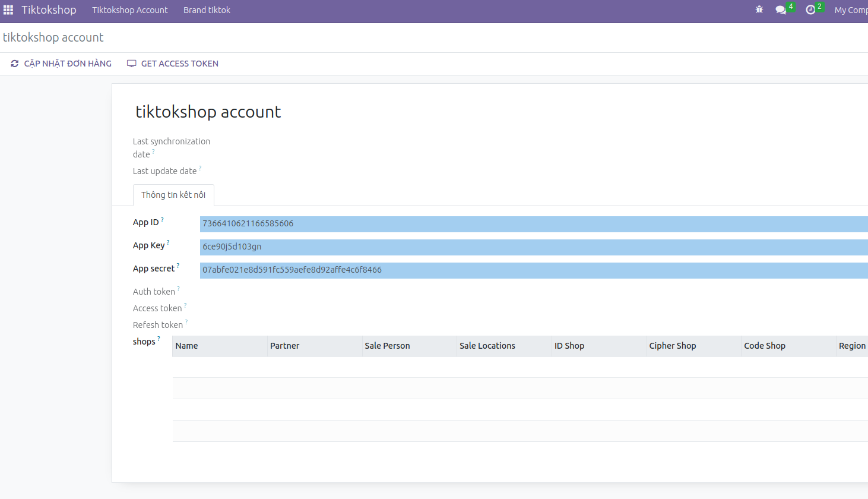Click into the App ID field
This screenshot has height=499, width=868.
[x=533, y=224]
